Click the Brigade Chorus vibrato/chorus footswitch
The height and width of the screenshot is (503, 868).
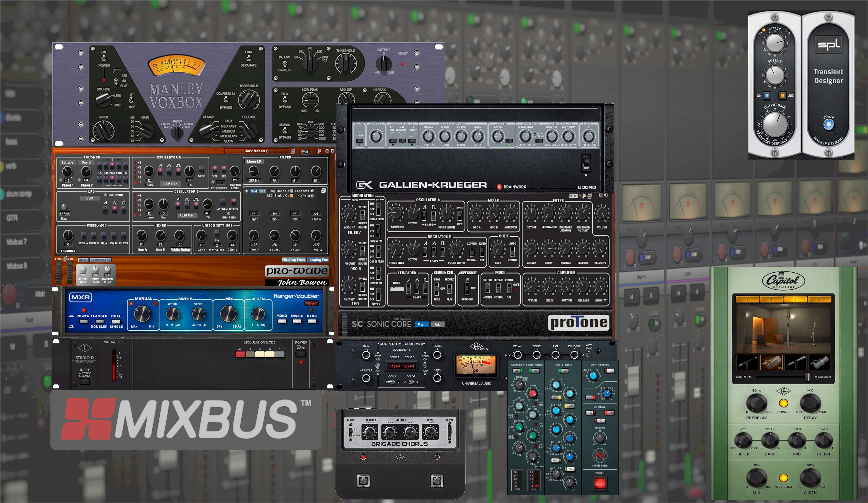[437, 481]
